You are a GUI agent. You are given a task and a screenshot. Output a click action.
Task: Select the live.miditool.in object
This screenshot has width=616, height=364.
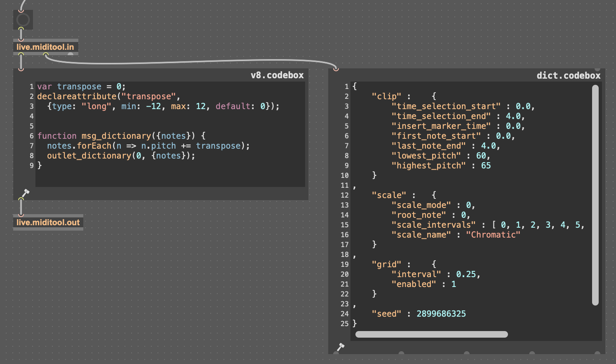[45, 47]
